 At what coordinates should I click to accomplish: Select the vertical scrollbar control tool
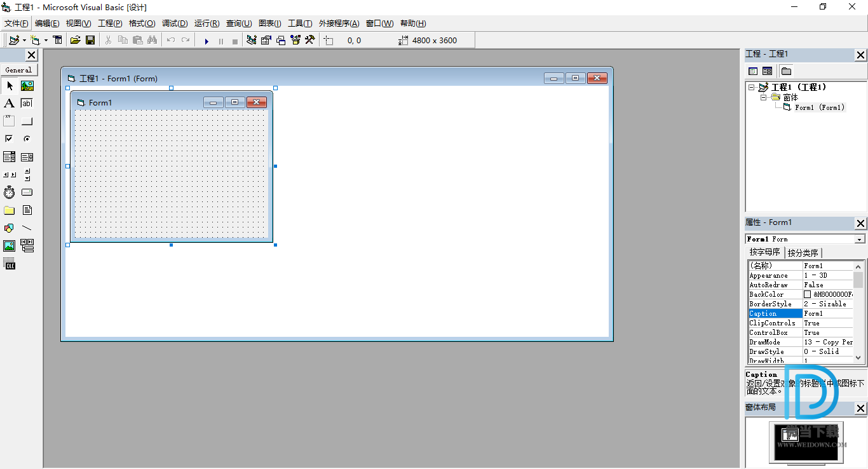[x=27, y=175]
